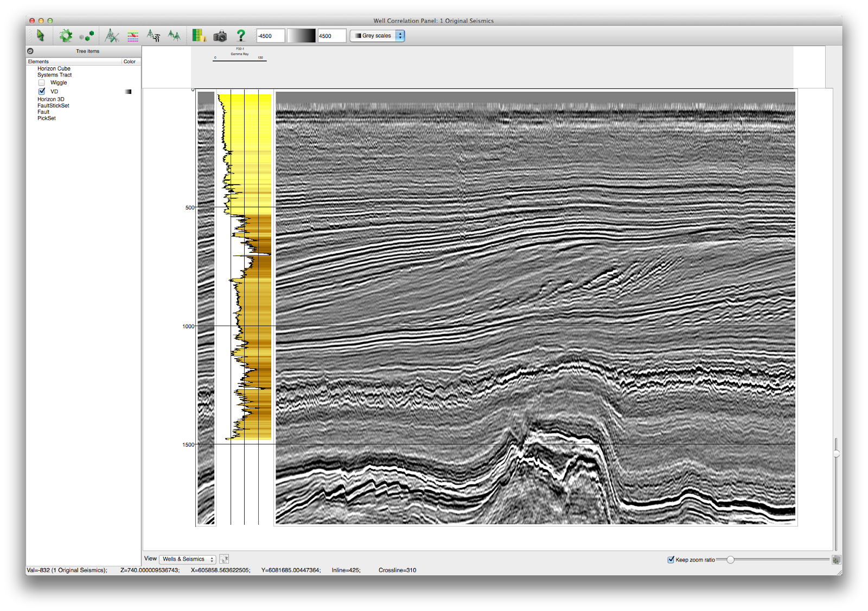The height and width of the screenshot is (611, 868).
Task: Disable the VD checkbox
Action: point(42,91)
